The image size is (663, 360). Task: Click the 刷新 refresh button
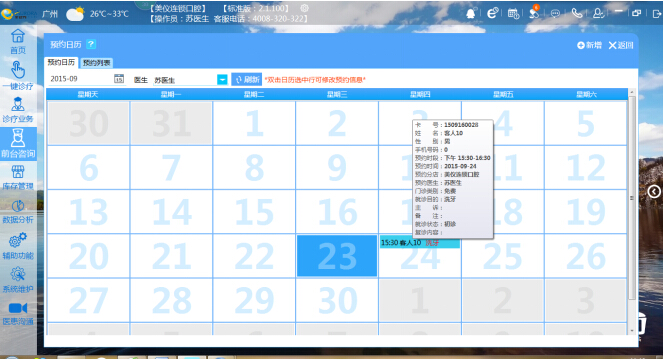point(247,80)
